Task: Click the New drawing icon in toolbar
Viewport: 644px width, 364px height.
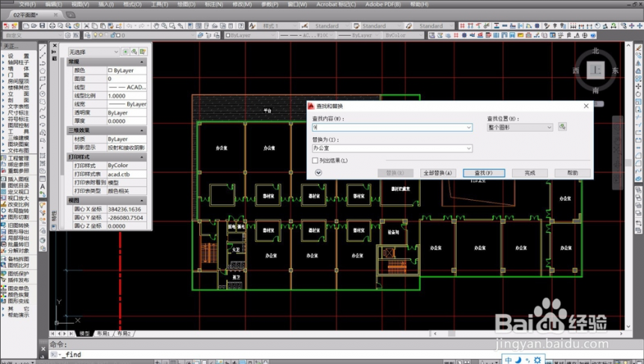Action: click(26, 25)
